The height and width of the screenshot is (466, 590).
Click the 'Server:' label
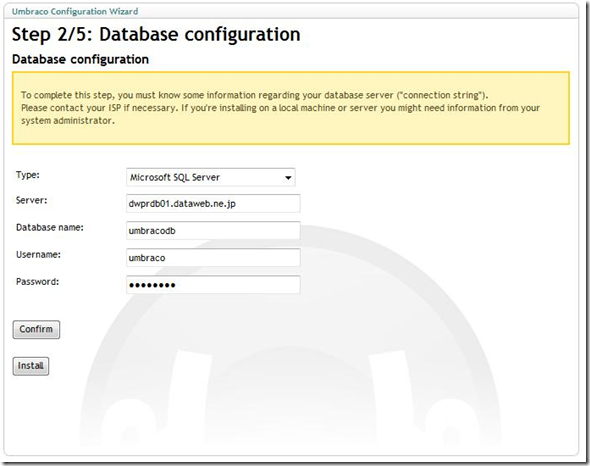coord(32,201)
